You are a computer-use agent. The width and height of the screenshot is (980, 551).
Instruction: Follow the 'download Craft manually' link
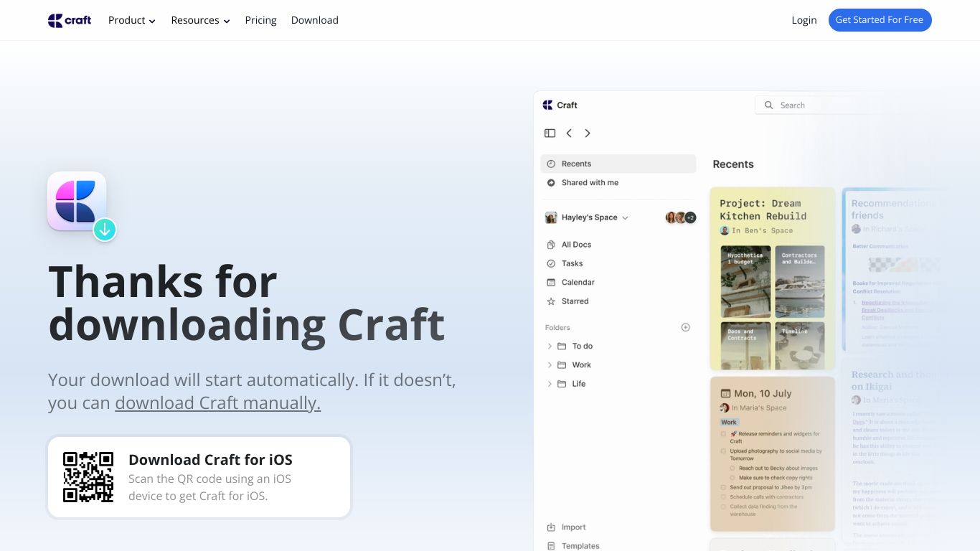(x=217, y=403)
